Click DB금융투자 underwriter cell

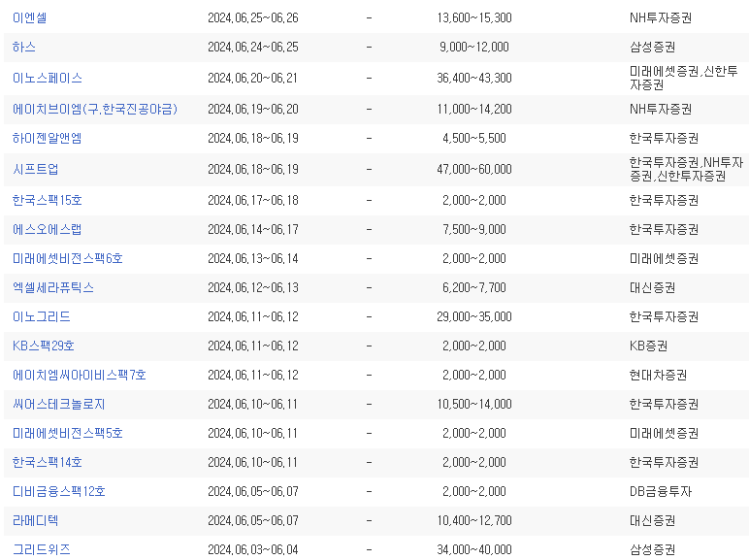(x=661, y=492)
